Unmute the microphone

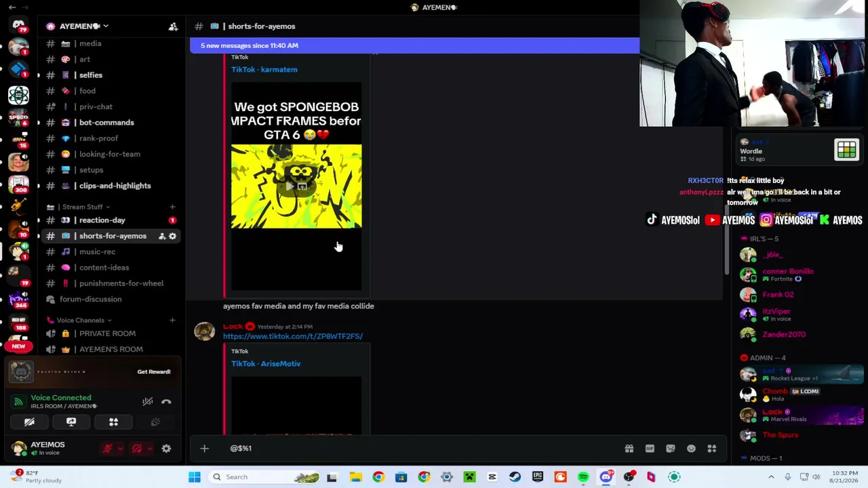[x=107, y=448]
